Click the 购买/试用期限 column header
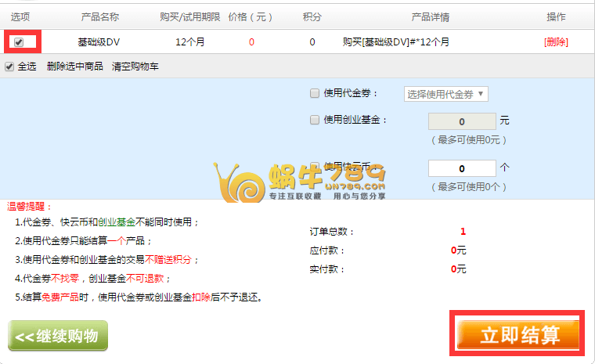 [x=189, y=16]
